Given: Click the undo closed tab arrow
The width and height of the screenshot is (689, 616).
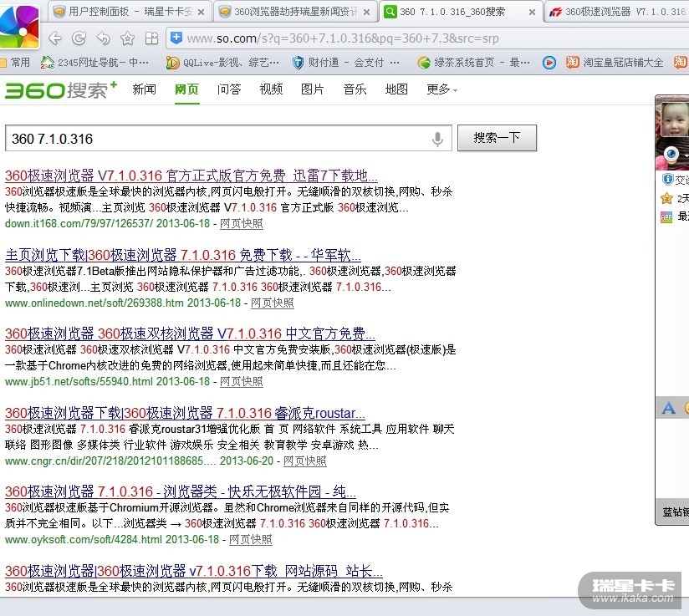Looking at the screenshot, I should [103, 38].
